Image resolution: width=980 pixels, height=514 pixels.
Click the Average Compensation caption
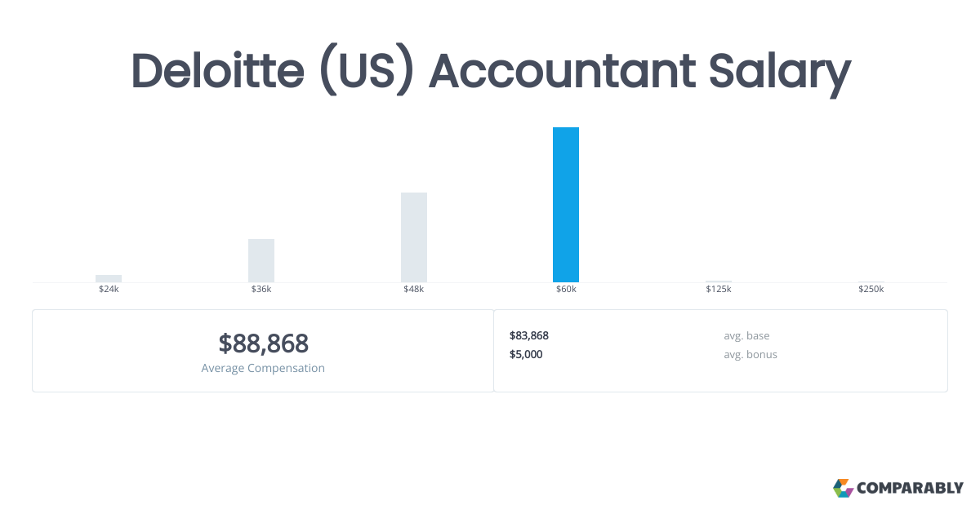pos(263,368)
